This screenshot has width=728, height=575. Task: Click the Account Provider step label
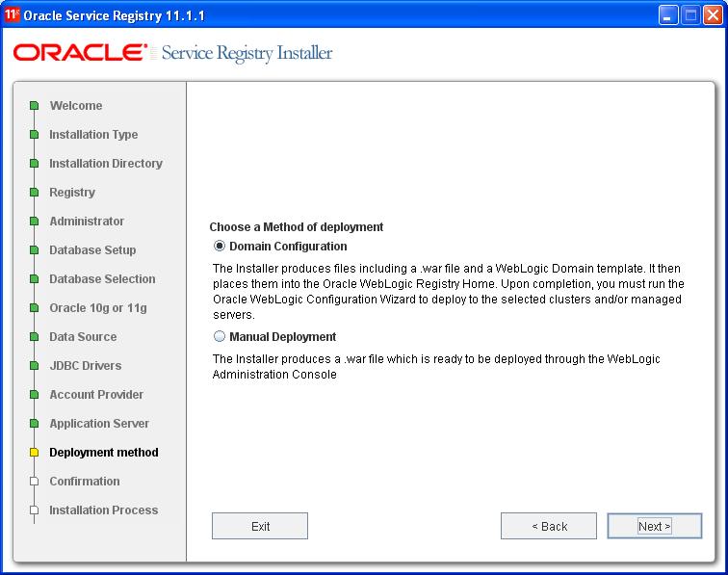pyautogui.click(x=96, y=394)
